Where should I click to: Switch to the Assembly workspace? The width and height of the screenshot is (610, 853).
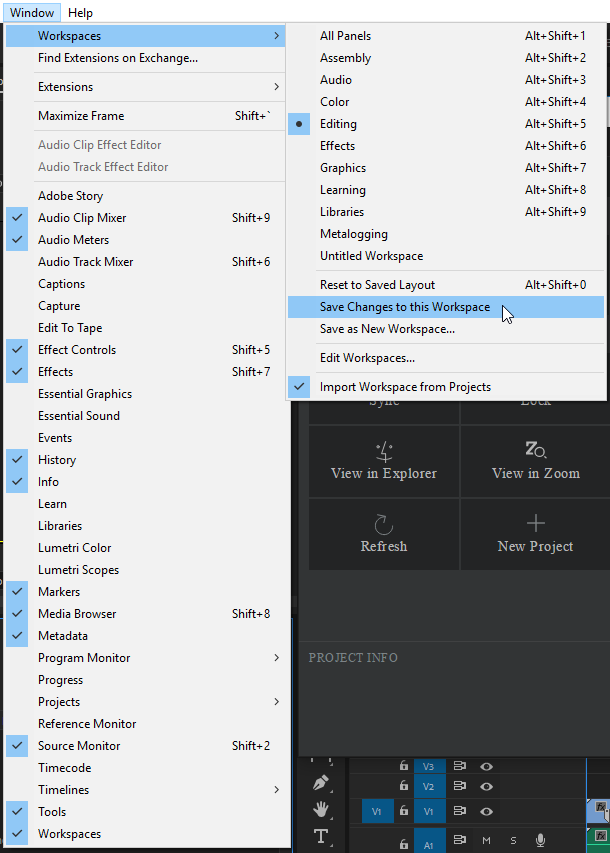pos(446,58)
